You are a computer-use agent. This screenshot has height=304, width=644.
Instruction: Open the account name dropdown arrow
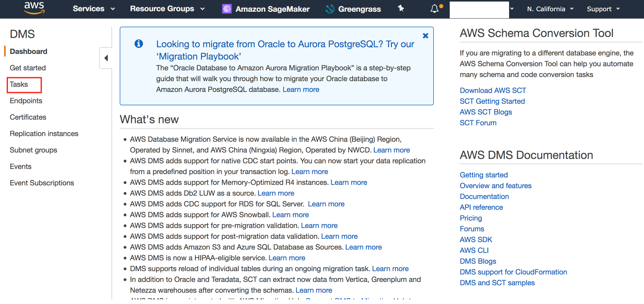click(x=512, y=9)
